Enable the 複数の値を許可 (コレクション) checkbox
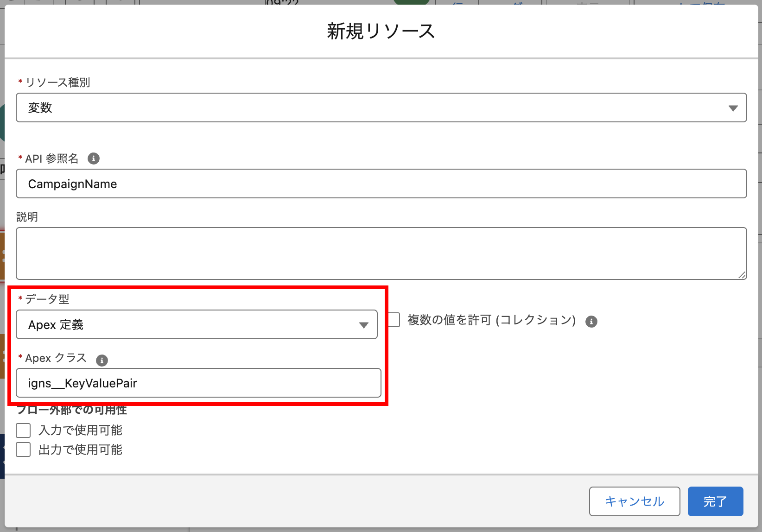 point(394,320)
